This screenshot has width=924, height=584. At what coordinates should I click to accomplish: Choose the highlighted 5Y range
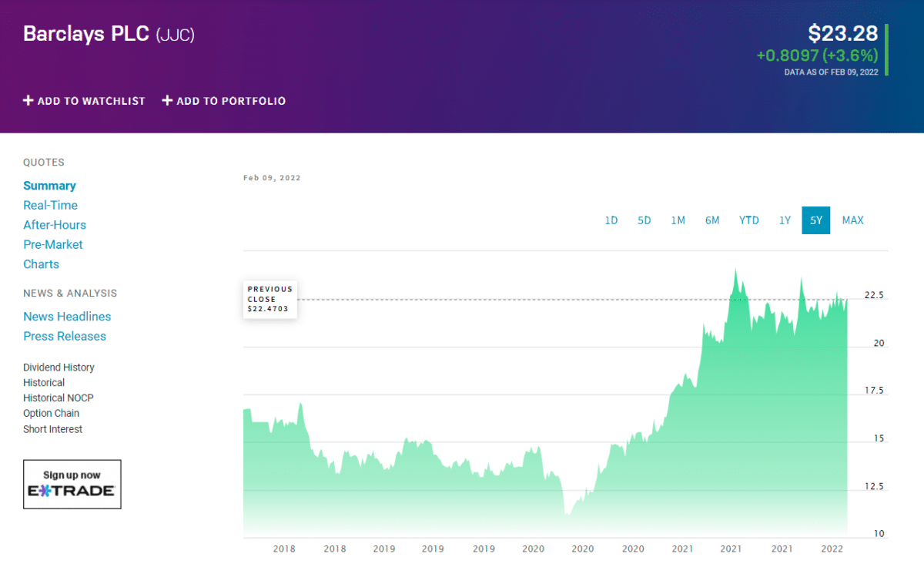click(816, 220)
